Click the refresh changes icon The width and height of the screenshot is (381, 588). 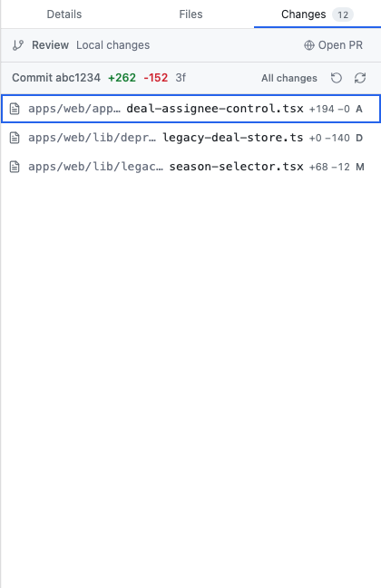click(360, 78)
